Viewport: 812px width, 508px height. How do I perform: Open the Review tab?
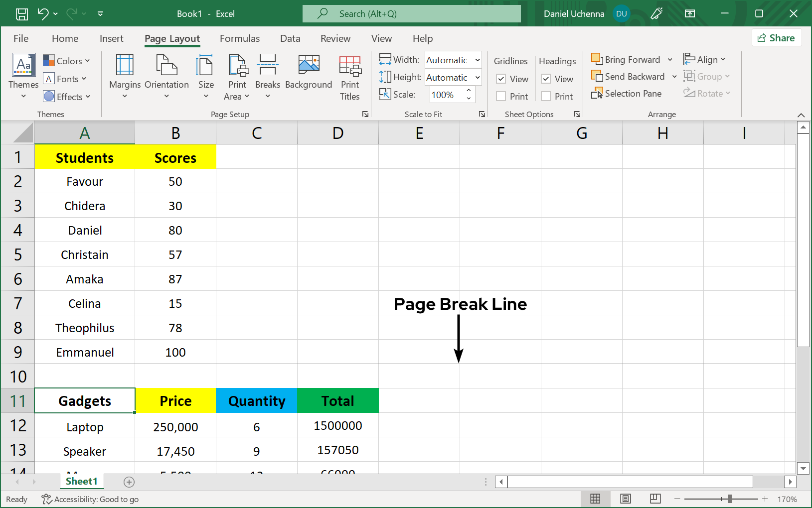click(x=335, y=38)
